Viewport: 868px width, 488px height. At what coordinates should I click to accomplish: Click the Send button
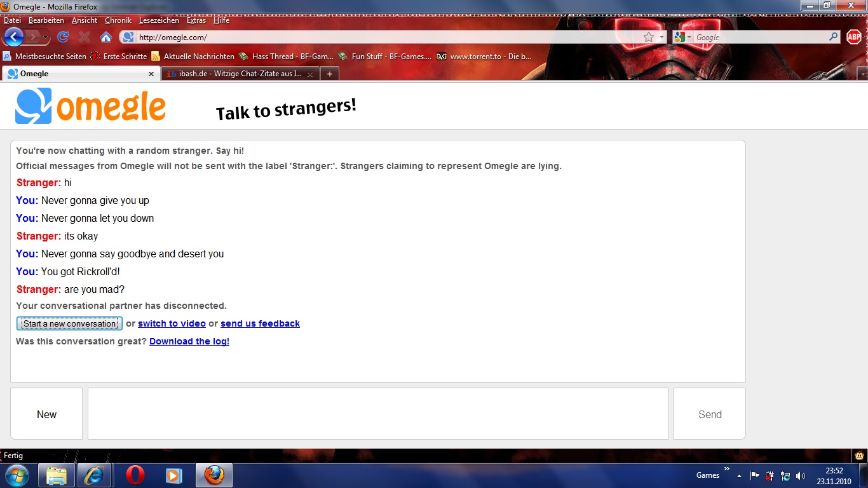710,414
